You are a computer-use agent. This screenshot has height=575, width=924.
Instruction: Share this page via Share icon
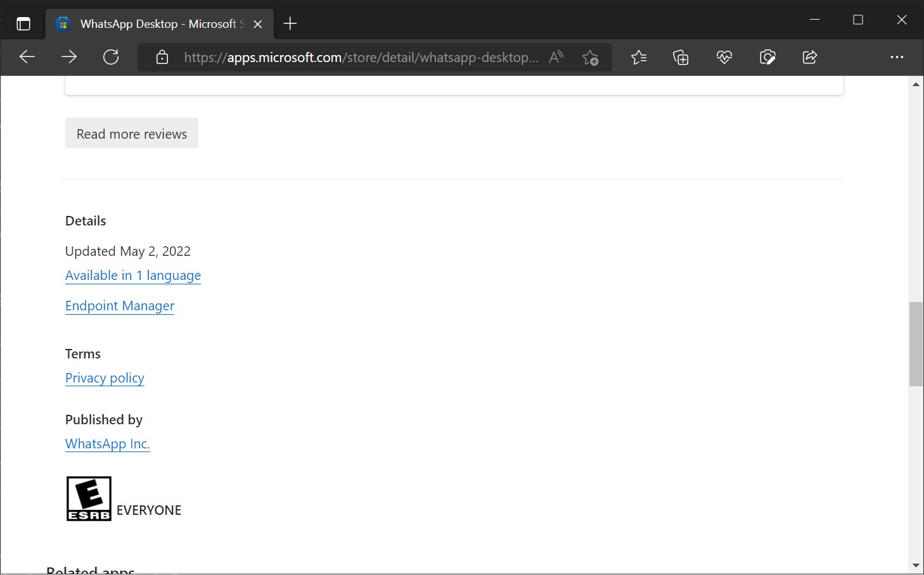810,58
